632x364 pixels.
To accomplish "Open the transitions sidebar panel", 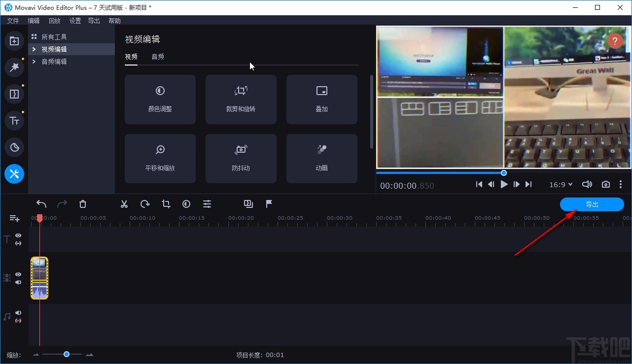I will coord(14,94).
